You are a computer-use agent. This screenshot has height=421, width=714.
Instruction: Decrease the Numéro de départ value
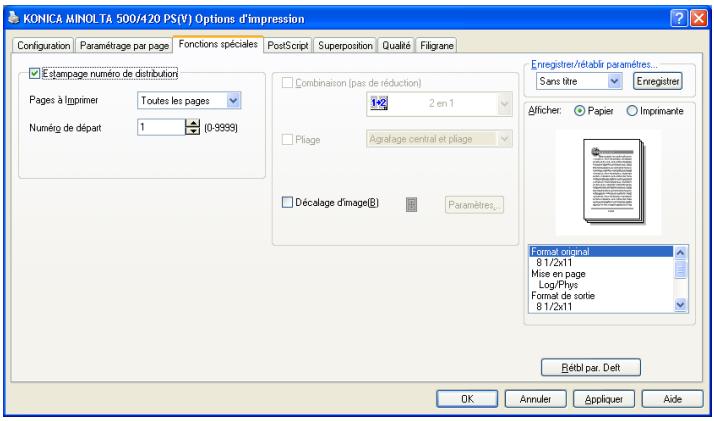[x=193, y=131]
